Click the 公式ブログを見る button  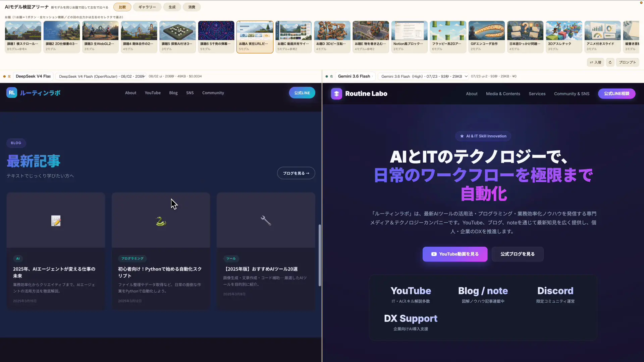click(x=518, y=254)
